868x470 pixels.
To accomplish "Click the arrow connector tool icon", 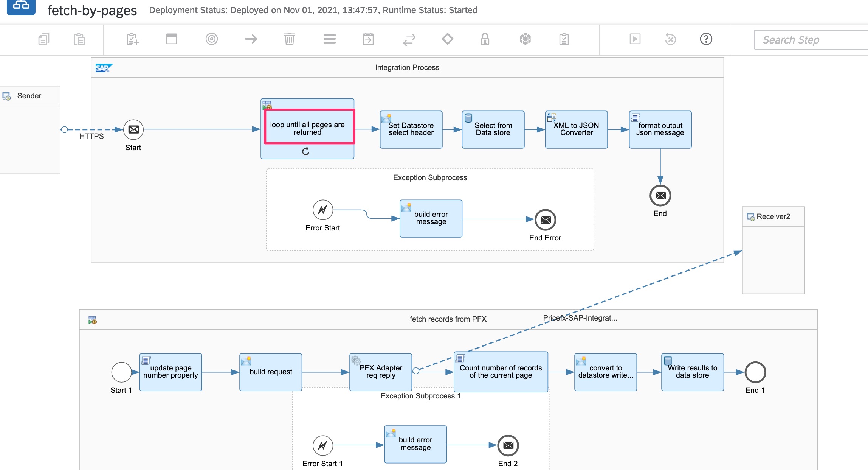I will (x=251, y=39).
